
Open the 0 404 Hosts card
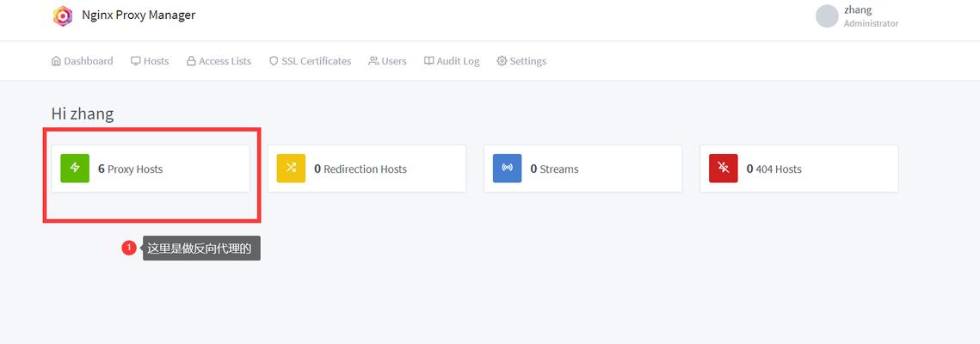pyautogui.click(x=799, y=169)
